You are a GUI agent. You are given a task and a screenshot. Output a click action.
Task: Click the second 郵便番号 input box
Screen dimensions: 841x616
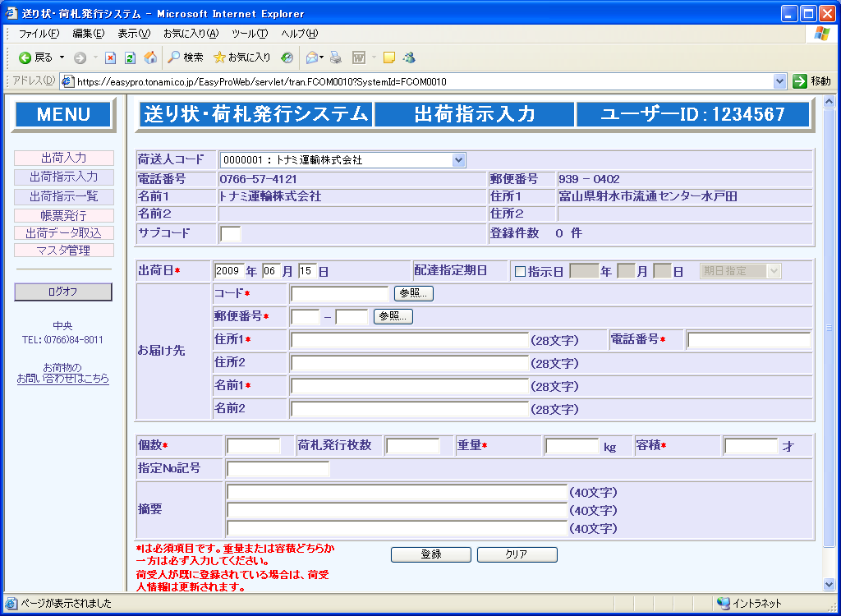[352, 317]
